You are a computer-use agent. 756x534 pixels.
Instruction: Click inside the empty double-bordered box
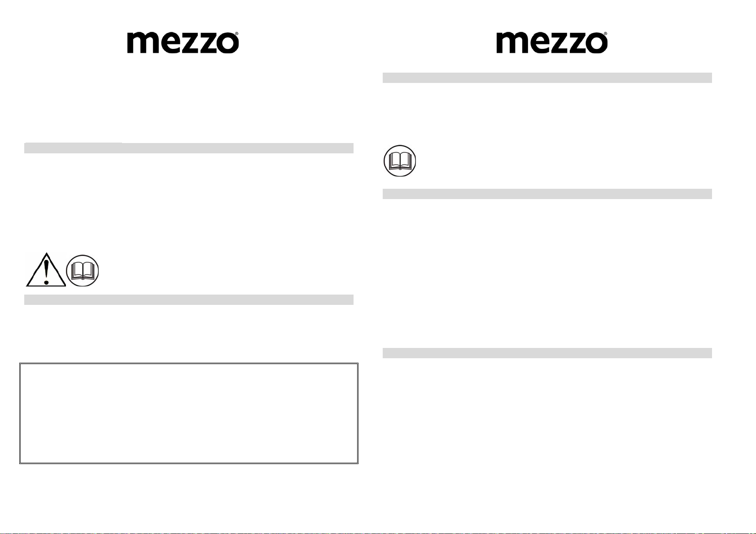189,413
